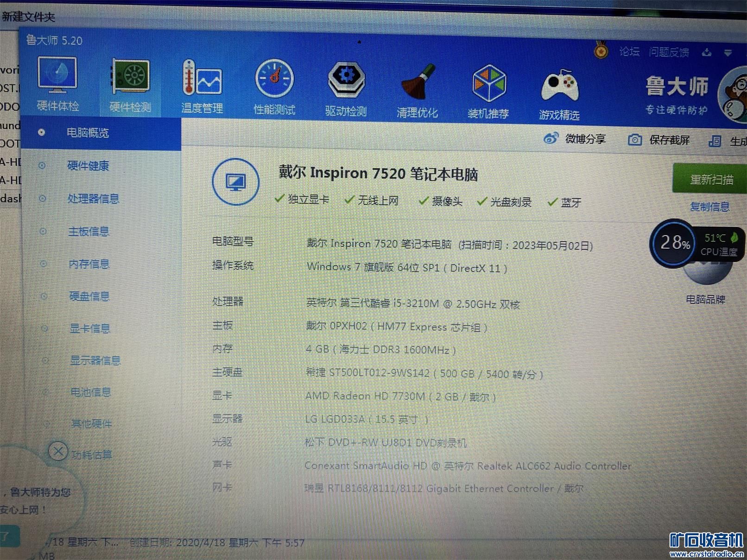Open 装机推荐 cube icon

488,83
